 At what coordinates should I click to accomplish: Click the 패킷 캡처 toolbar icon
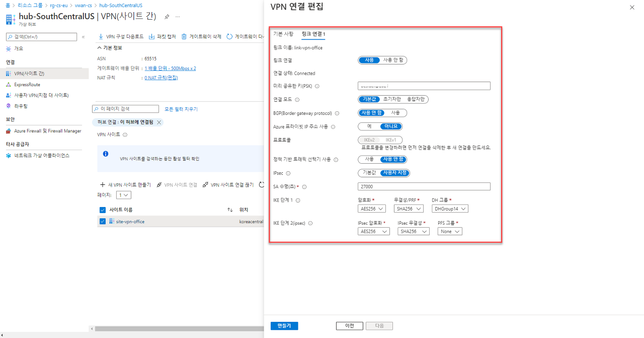152,37
